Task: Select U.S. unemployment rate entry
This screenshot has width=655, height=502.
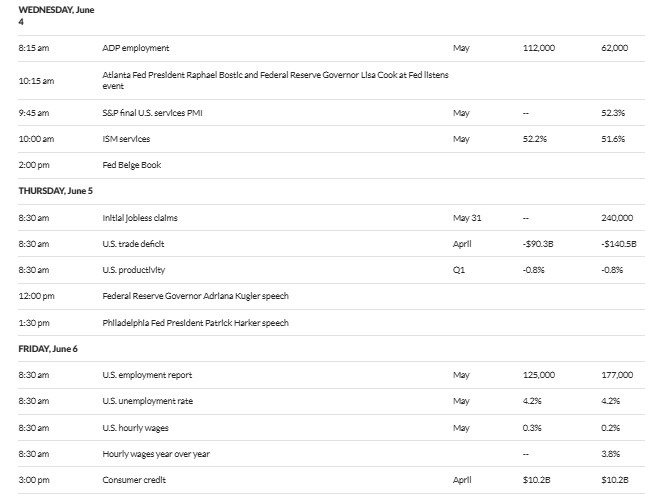Action: coord(147,401)
